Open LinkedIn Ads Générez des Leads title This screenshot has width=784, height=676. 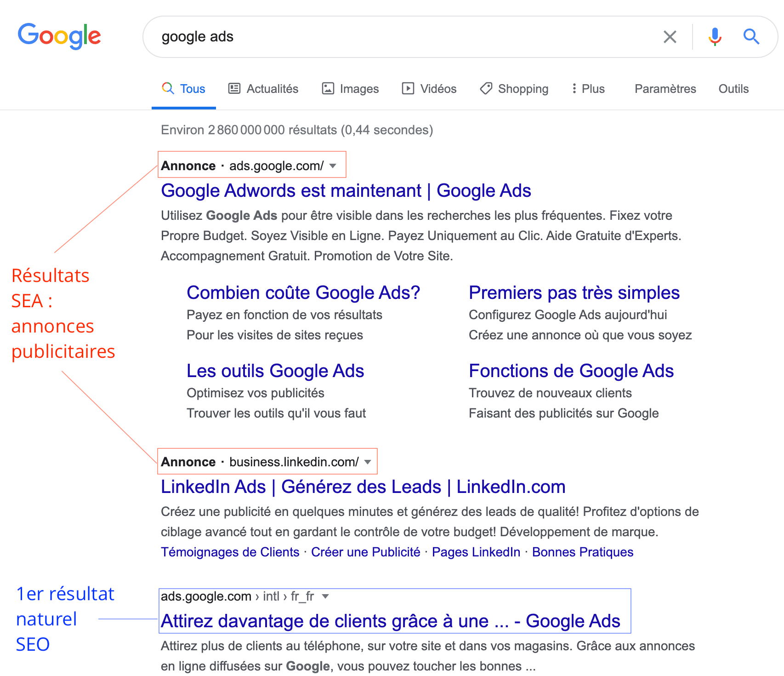click(x=363, y=487)
